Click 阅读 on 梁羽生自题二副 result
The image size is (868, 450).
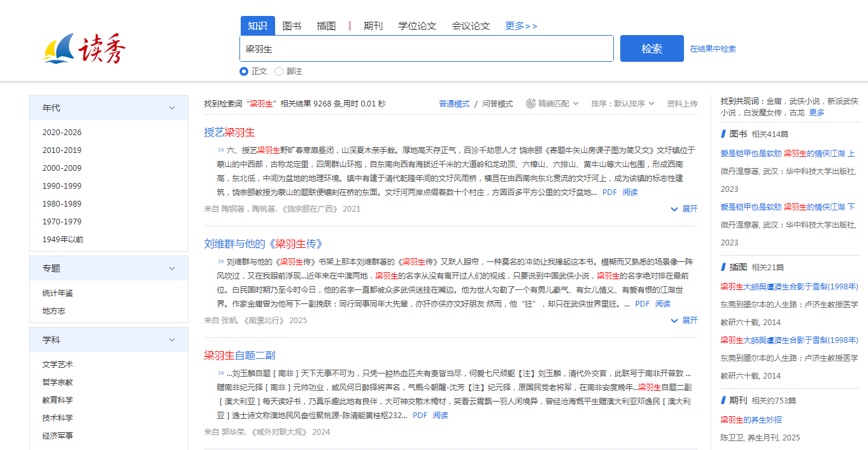pos(440,416)
